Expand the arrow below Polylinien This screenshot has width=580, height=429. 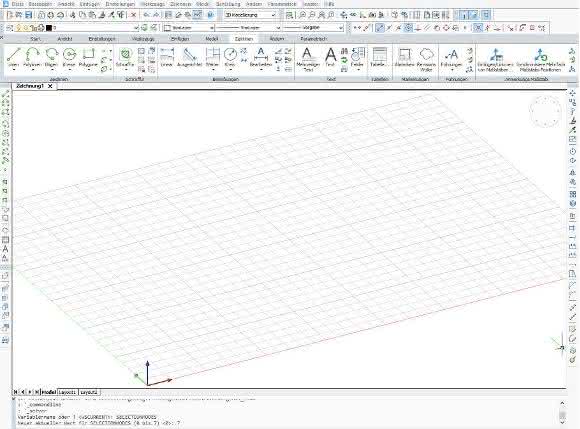click(33, 70)
